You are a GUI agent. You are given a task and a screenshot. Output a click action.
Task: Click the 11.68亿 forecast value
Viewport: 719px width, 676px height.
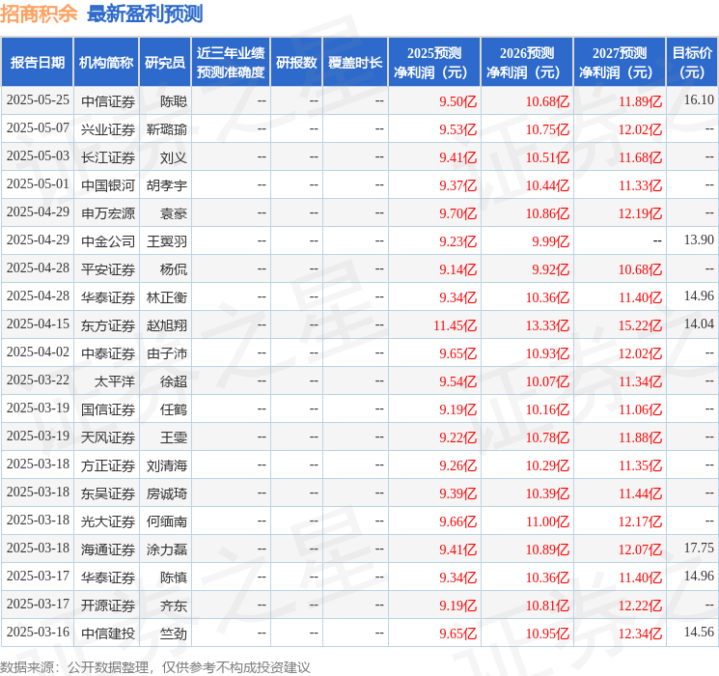click(641, 157)
